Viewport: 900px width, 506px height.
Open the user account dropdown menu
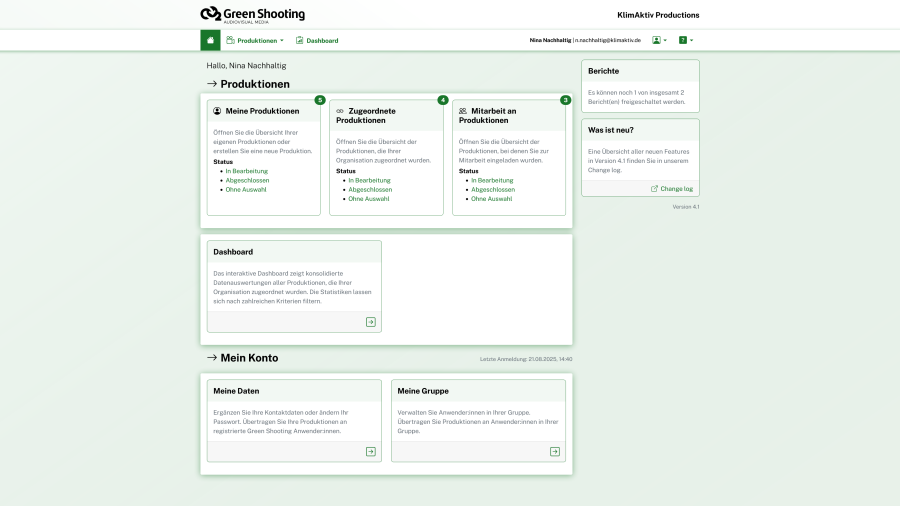[659, 40]
